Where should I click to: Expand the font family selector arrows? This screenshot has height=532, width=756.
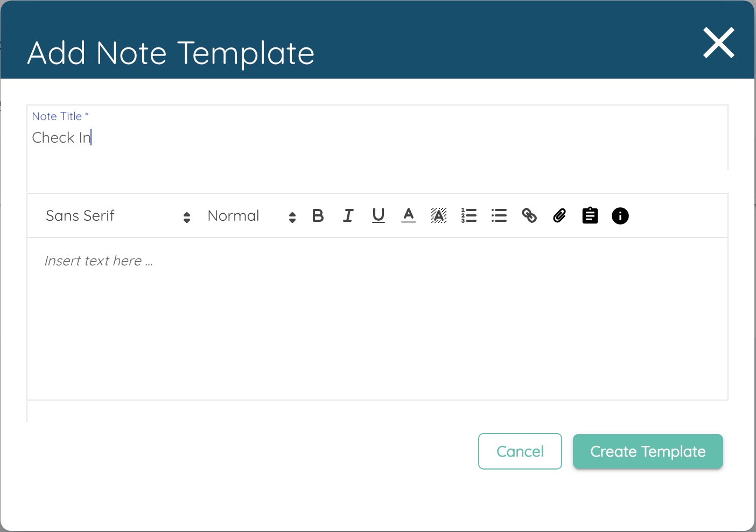tap(186, 215)
